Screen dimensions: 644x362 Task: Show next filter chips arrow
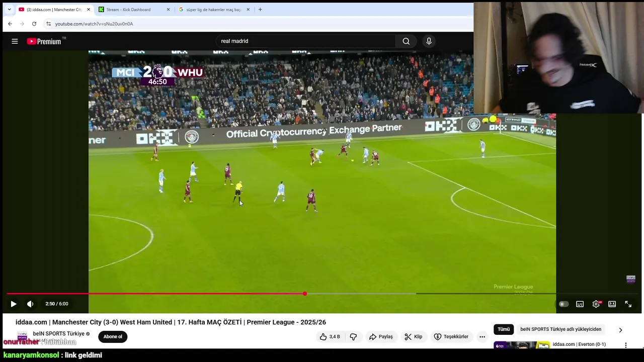620,330
